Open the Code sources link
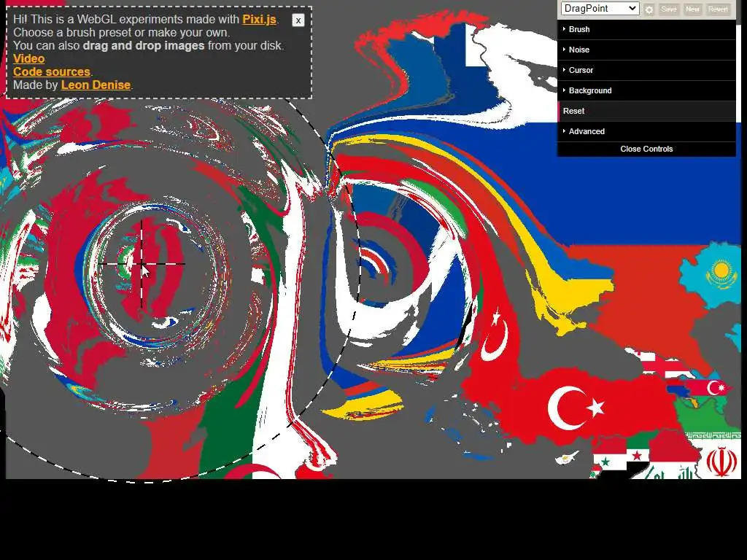 click(x=52, y=72)
